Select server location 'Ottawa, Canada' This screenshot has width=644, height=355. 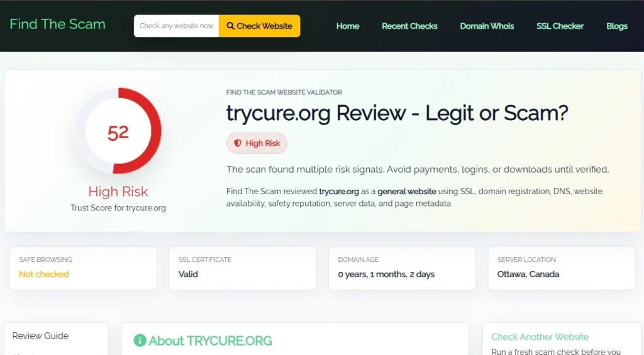click(528, 274)
